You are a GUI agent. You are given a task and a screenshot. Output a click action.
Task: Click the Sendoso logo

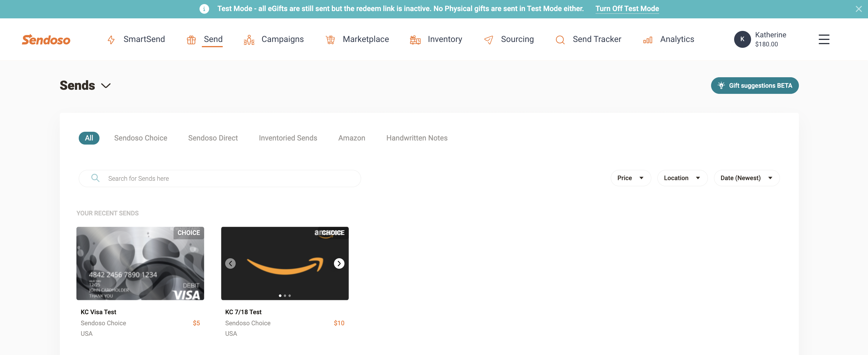46,39
